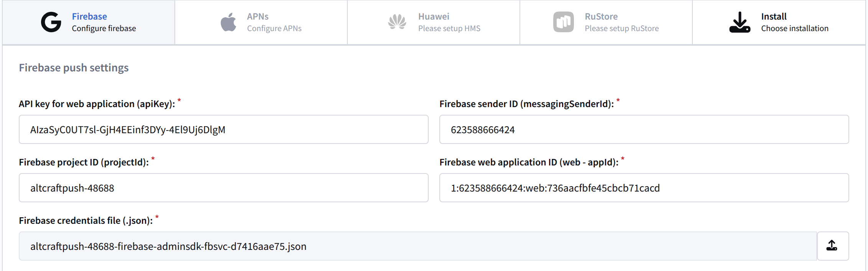Screen dimensions: 868x271
Task: Click the RuStore logo icon
Action: pyautogui.click(x=564, y=22)
